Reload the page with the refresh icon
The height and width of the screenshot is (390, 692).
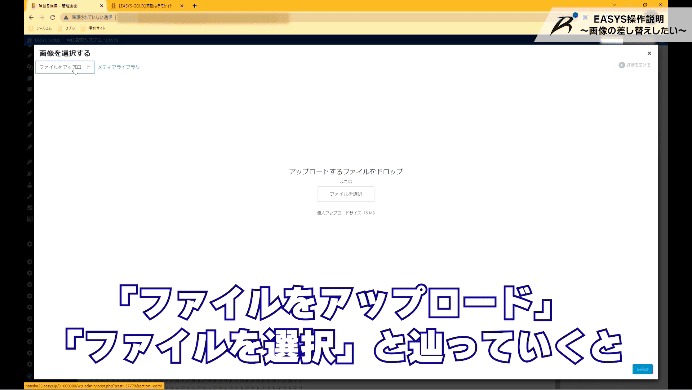tap(53, 18)
